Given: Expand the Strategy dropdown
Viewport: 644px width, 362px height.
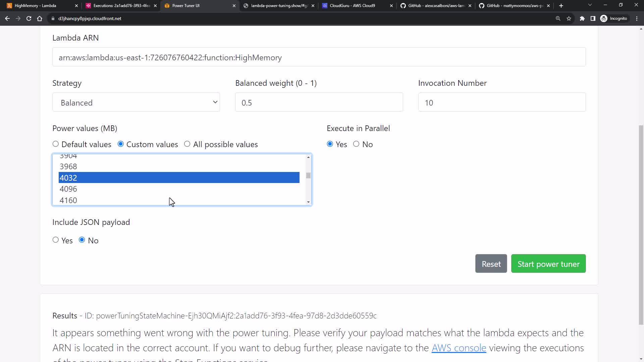Looking at the screenshot, I should (x=136, y=102).
